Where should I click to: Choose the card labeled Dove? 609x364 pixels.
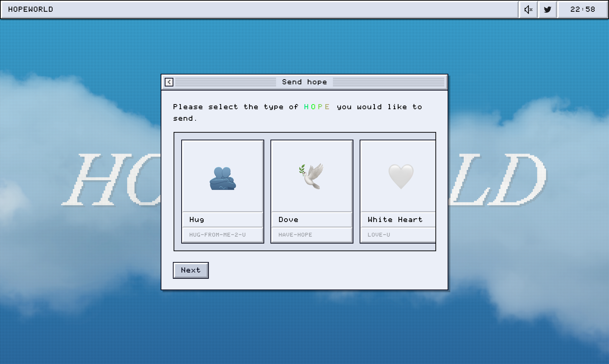pos(312,192)
